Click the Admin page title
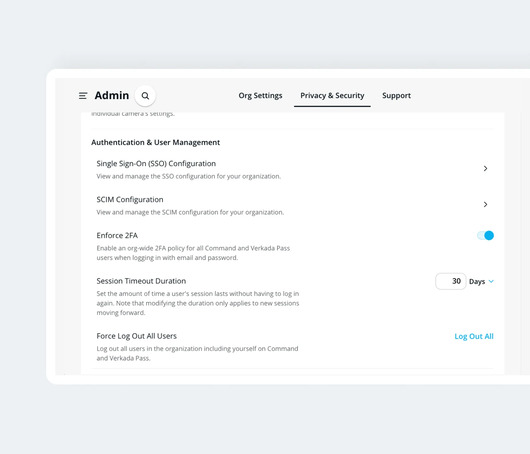 pyautogui.click(x=112, y=95)
